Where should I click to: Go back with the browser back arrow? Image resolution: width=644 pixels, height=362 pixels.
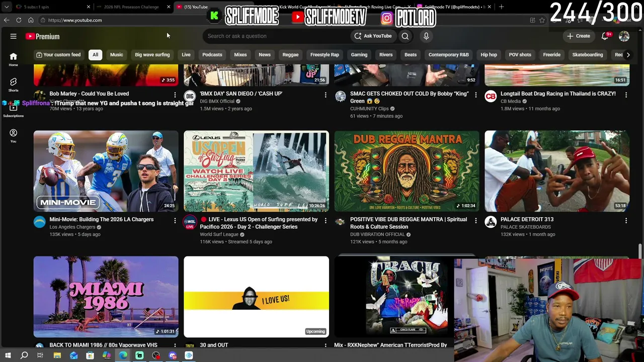point(7,20)
